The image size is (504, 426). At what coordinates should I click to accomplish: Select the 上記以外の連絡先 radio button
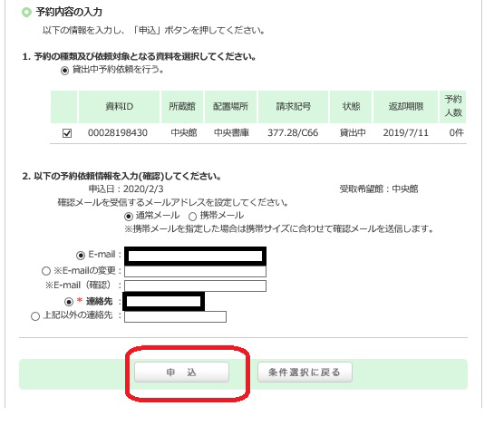[35, 316]
